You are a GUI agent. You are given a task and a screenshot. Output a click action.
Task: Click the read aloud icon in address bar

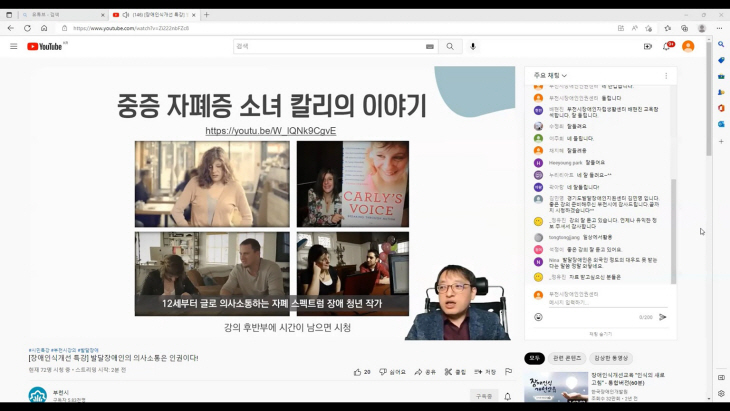coord(635,28)
